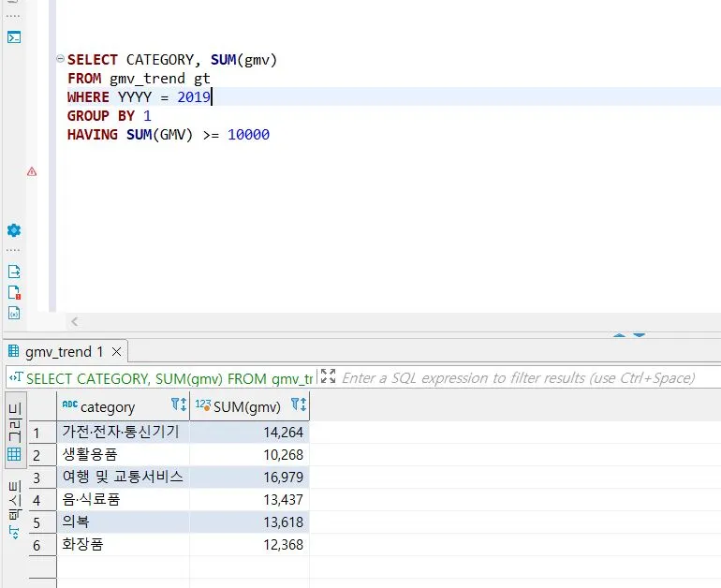
Task: Click the up arrow to maximize results panel
Action: (619, 335)
